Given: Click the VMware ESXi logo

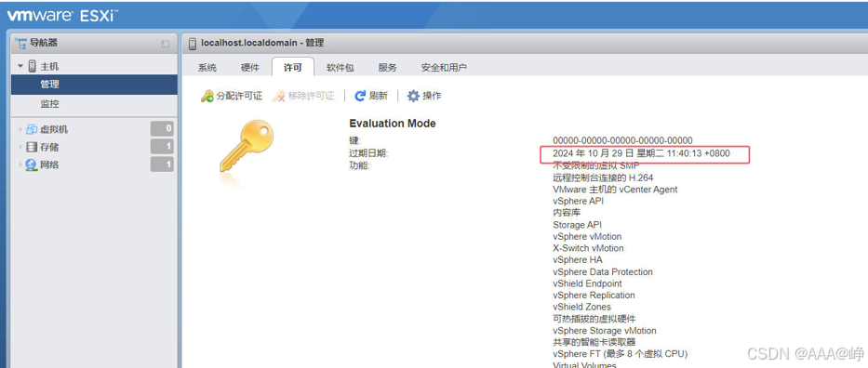Looking at the screenshot, I should (x=61, y=15).
